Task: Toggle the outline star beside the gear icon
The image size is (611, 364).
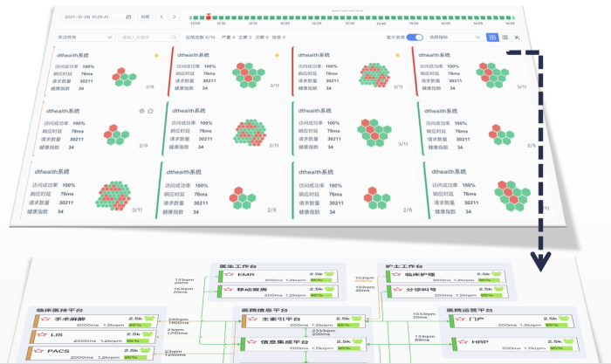Action: 150,111
